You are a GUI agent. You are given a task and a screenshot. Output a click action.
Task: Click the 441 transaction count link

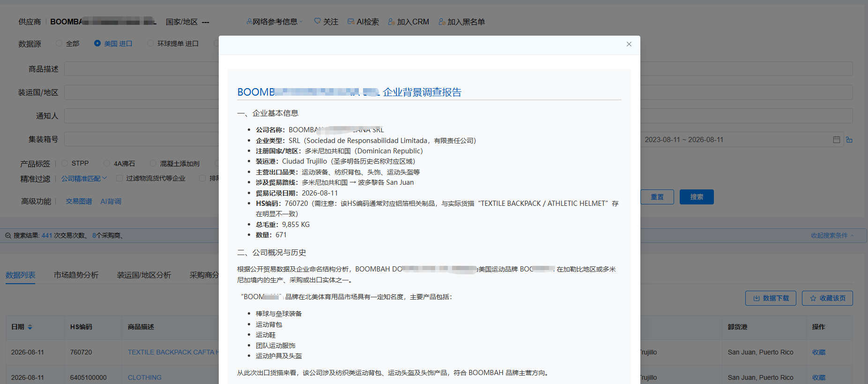tap(47, 235)
